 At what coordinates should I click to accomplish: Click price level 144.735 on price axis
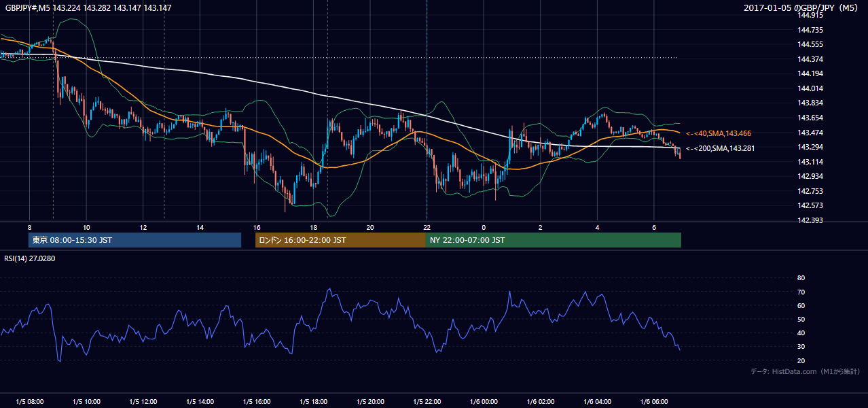pyautogui.click(x=810, y=30)
